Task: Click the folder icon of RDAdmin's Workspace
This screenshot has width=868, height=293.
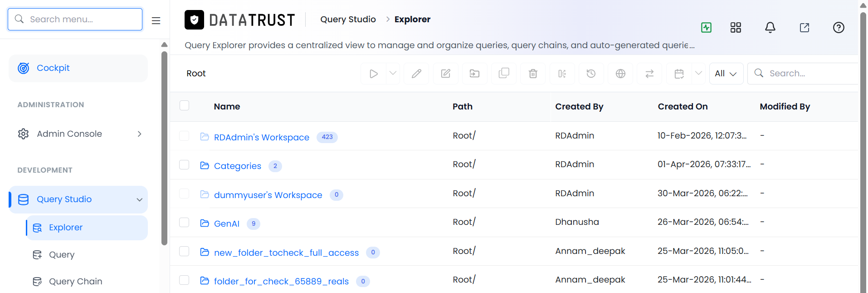Action: point(205,137)
